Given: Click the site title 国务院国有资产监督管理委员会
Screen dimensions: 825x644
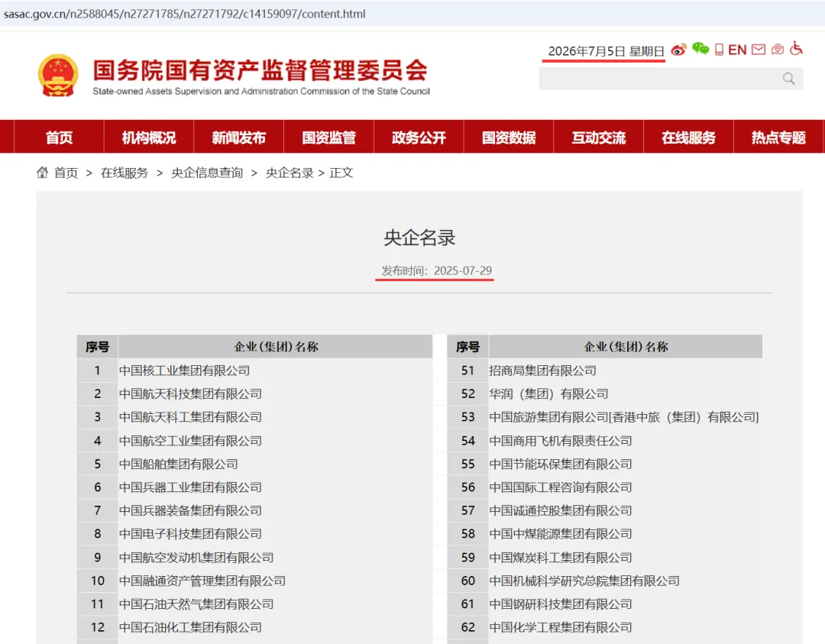Looking at the screenshot, I should coord(260,70).
